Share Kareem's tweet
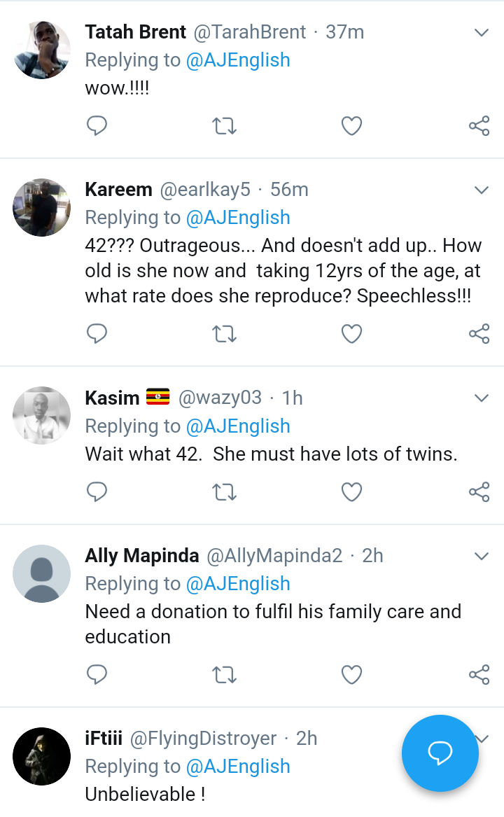504x817 pixels. click(479, 334)
